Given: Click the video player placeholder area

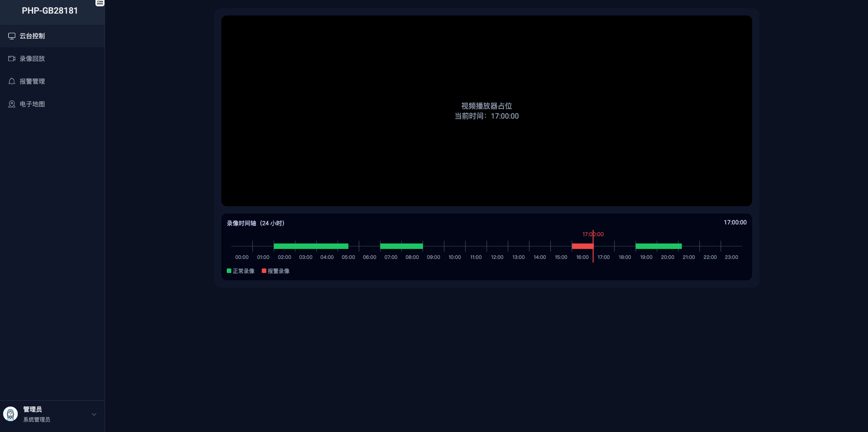Looking at the screenshot, I should [x=486, y=111].
